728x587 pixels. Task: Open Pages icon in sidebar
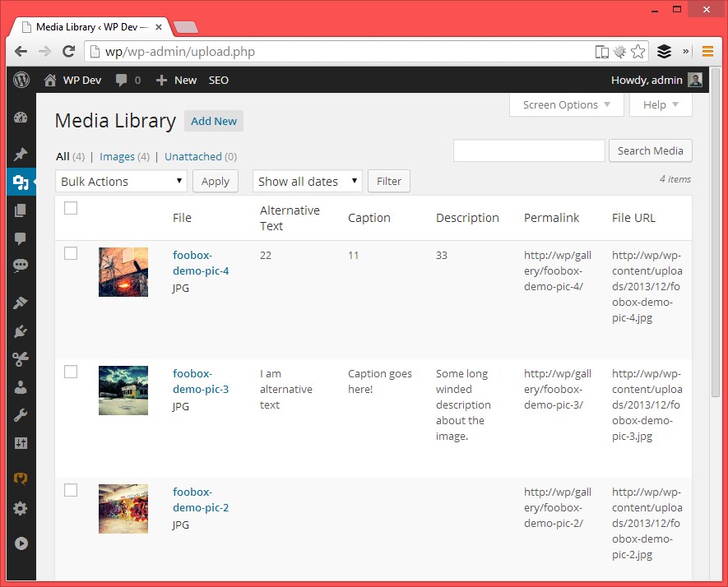[21, 210]
